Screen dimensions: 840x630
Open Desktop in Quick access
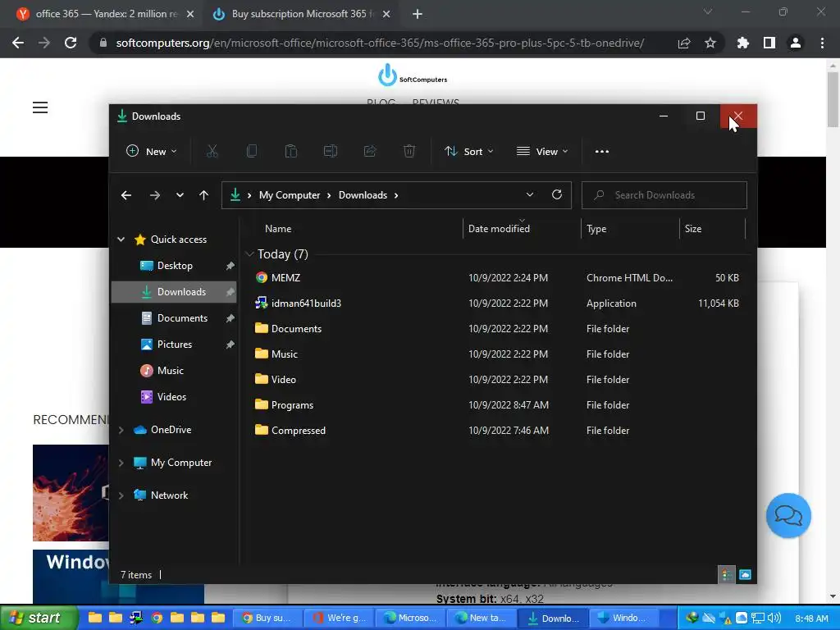coord(175,266)
